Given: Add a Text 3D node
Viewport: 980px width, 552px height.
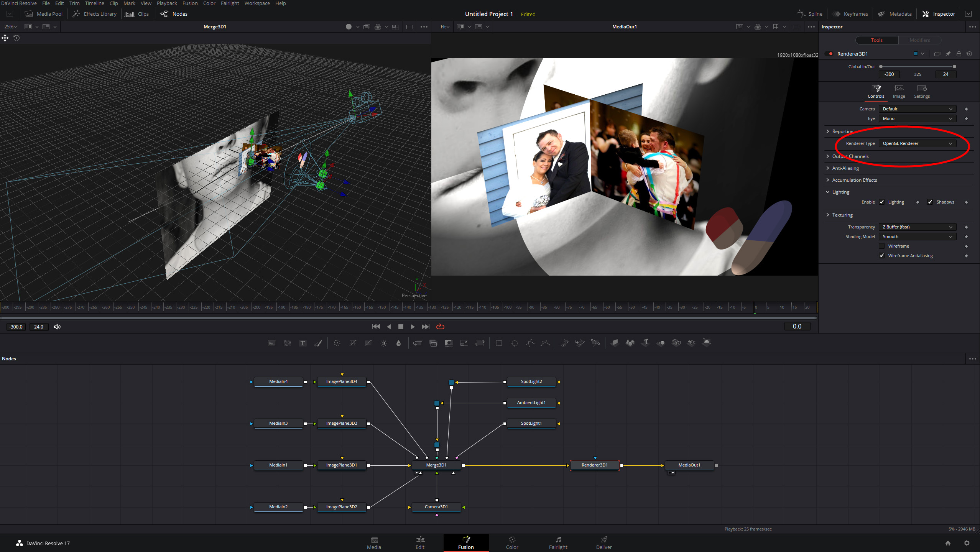Looking at the screenshot, I should tap(645, 343).
